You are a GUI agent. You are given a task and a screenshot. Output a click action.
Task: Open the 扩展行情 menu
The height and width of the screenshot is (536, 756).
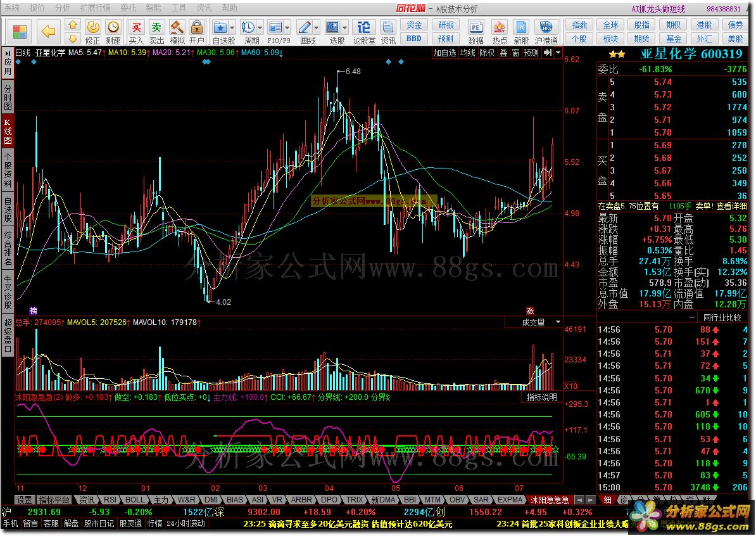pos(95,8)
